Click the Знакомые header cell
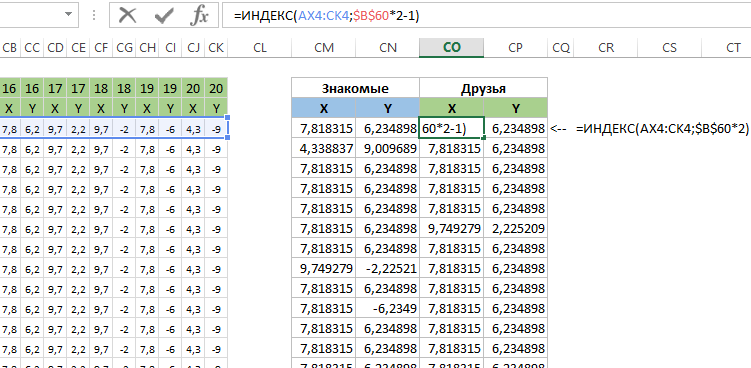751x368 pixels. [355, 88]
